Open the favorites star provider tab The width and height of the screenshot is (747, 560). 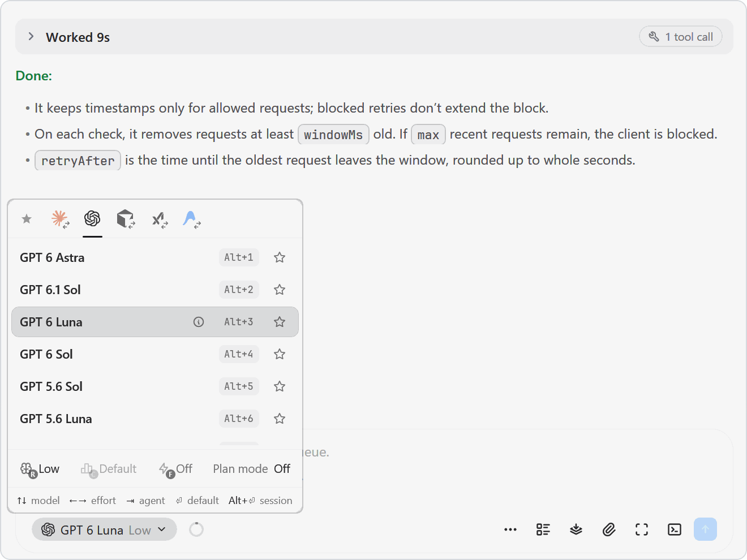27,219
